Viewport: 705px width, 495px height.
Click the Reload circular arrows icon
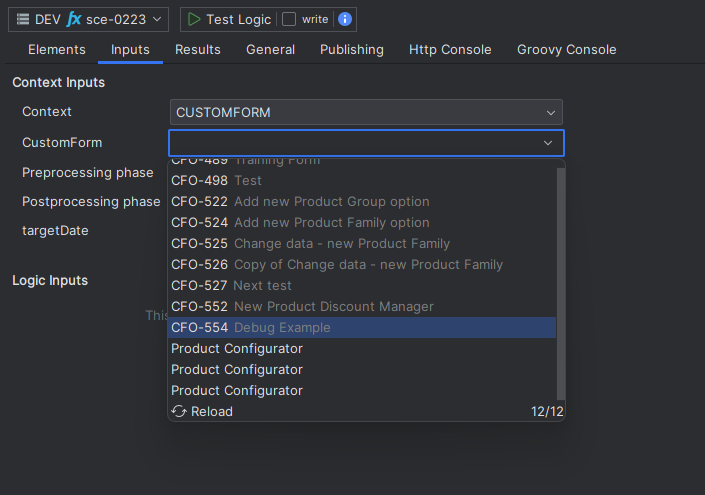(178, 411)
